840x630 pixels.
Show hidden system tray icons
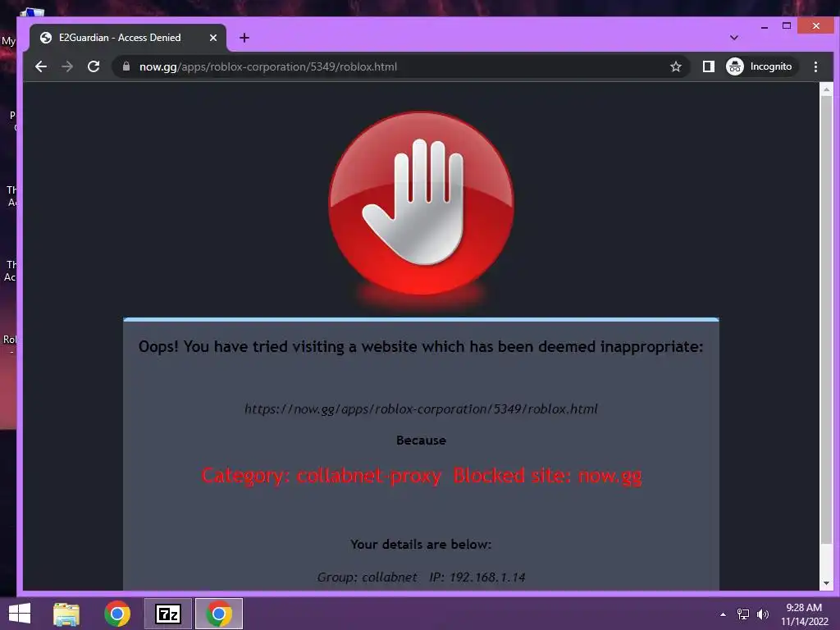tap(724, 614)
